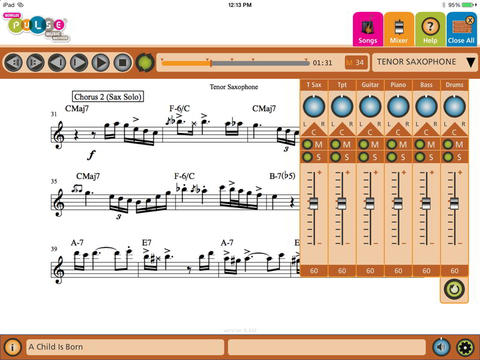Step back one measure
This screenshot has height=360, width=480.
point(57,62)
